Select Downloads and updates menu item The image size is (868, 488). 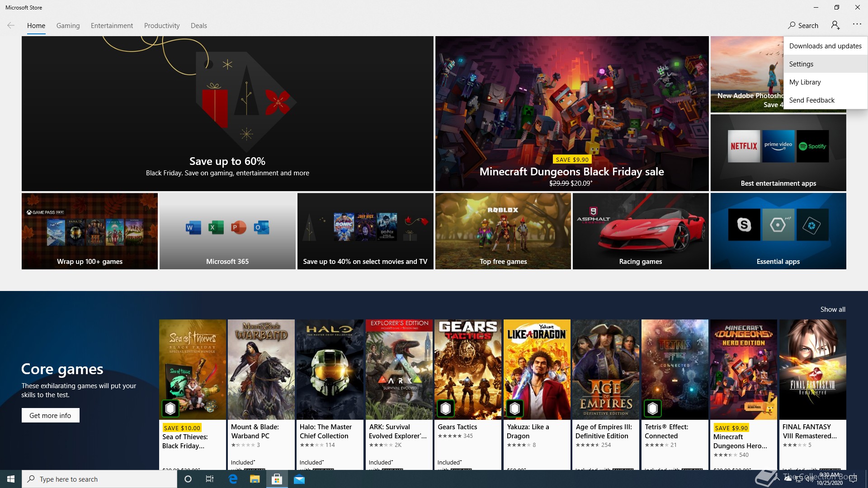[x=825, y=46]
